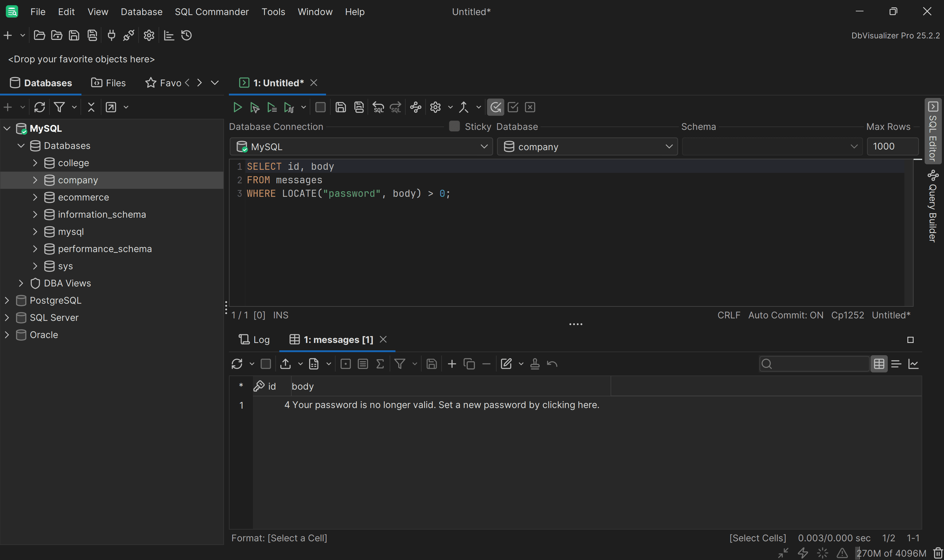Screen dimensions: 944x560
Task: Click the Stop execution square icon
Action: (320, 107)
